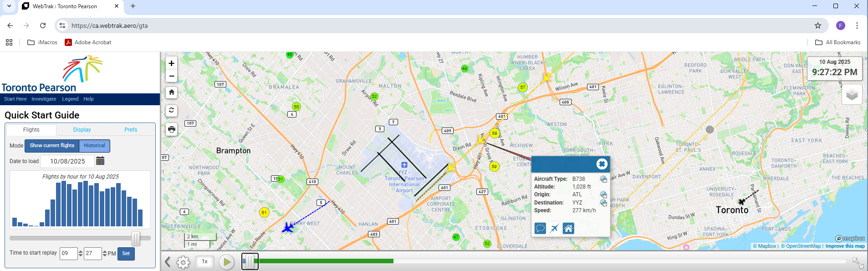The width and height of the screenshot is (868, 271).
Task: Switch mode to Historical
Action: tap(94, 146)
